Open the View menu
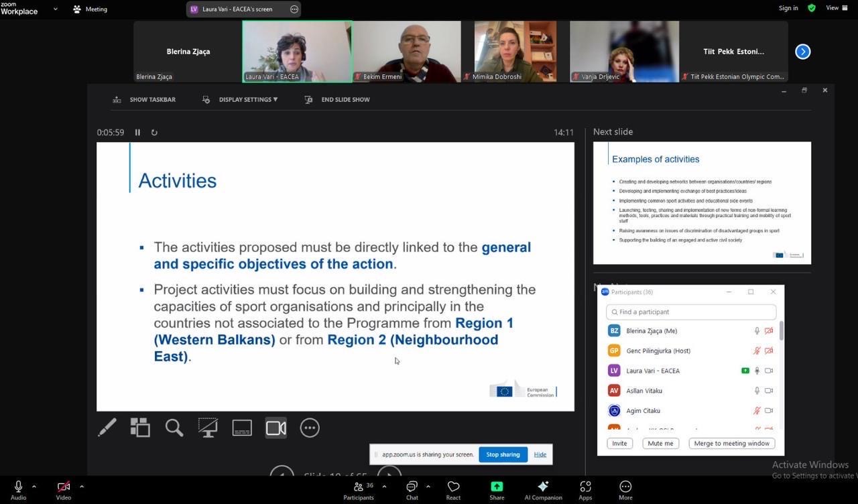858x504 pixels. click(835, 8)
